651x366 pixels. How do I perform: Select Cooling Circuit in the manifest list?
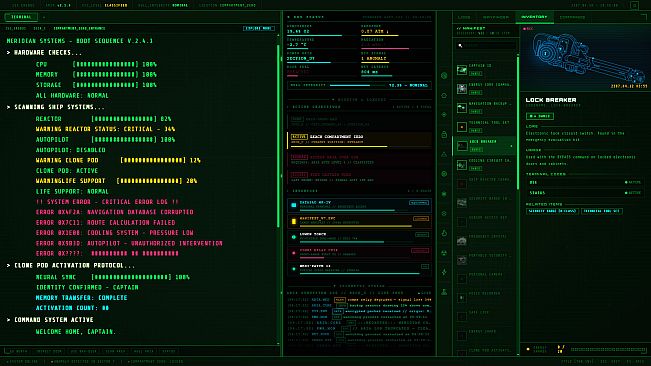pos(485,165)
